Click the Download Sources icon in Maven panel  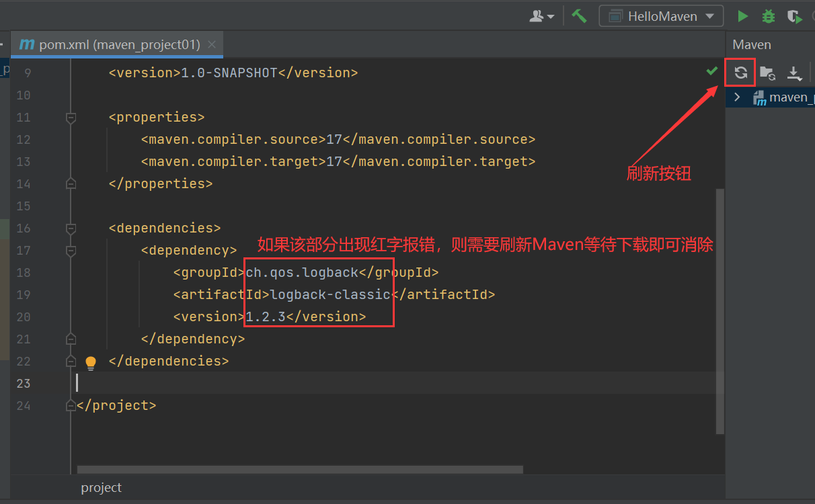795,73
